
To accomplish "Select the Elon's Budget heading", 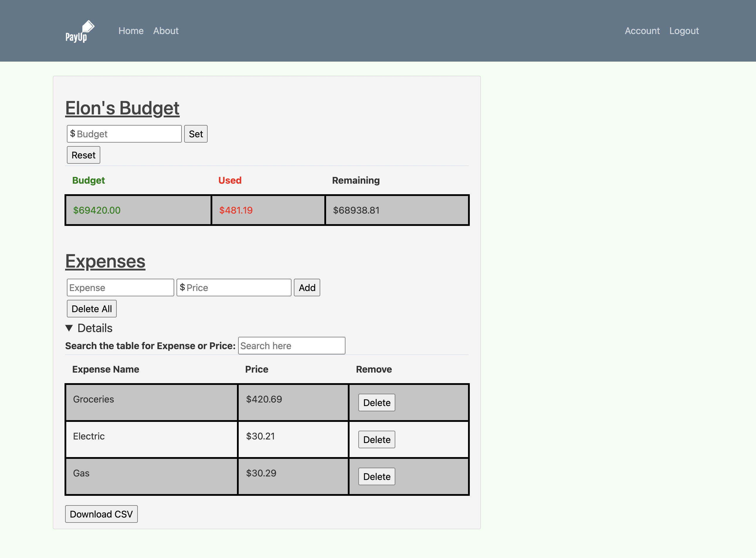I will [x=122, y=108].
